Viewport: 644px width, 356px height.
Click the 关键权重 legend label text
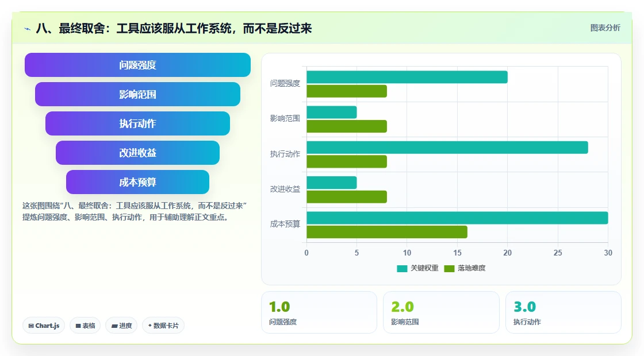[424, 268]
